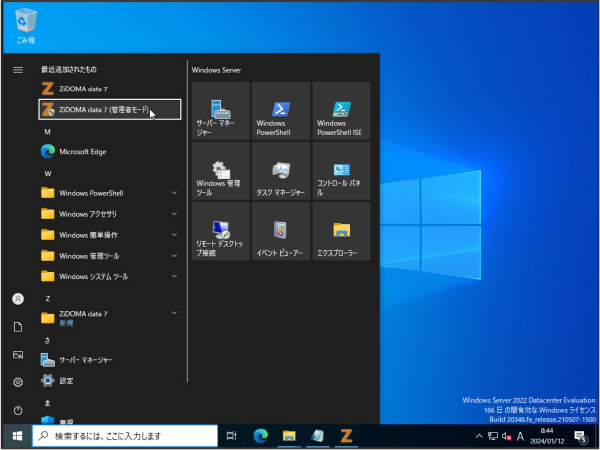Open the user account icon in Start
Viewport: 600px width, 450px height.
point(18,299)
